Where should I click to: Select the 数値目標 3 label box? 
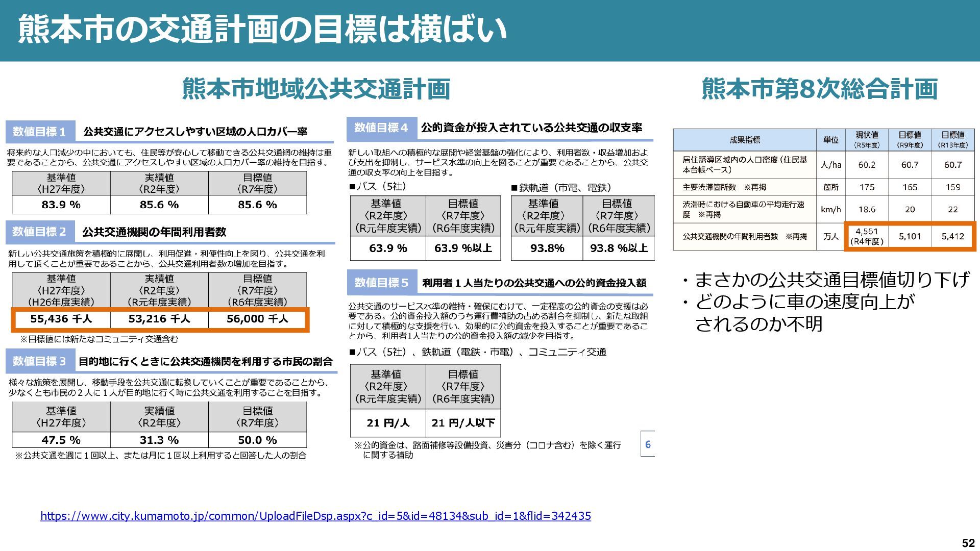pyautogui.click(x=40, y=361)
